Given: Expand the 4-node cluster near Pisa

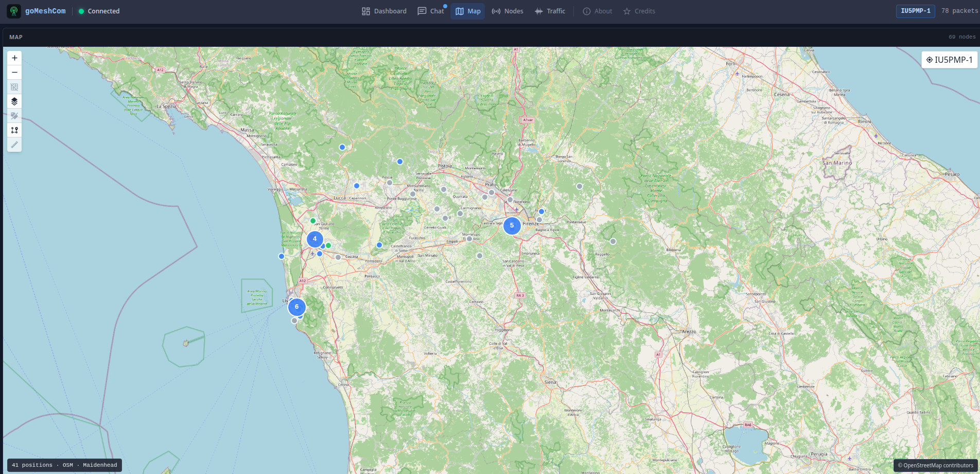Looking at the screenshot, I should (314, 239).
